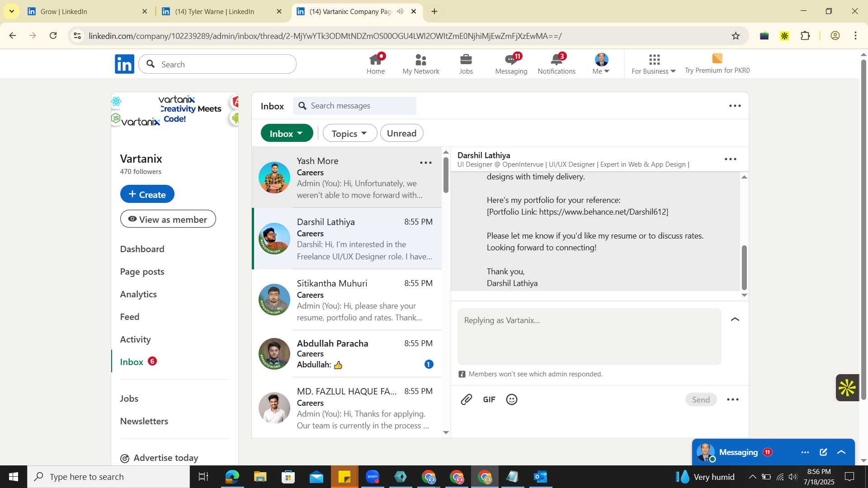Expand the Inbox filter dropdown
This screenshot has width=868, height=488.
287,133
